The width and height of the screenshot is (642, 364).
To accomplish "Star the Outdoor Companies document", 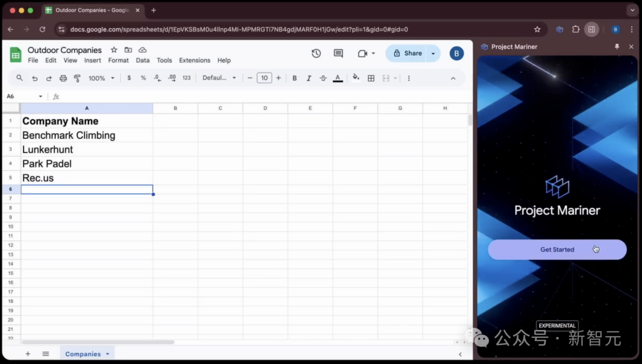I will [114, 50].
